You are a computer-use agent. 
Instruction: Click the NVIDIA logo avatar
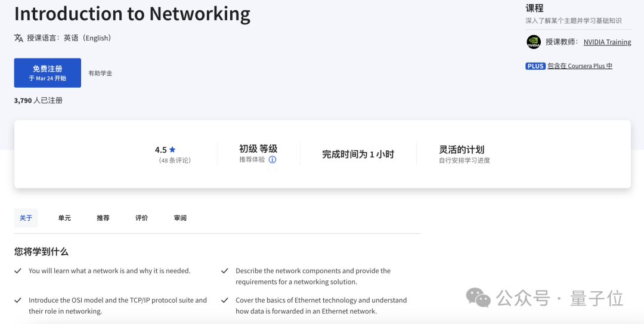[x=534, y=42]
